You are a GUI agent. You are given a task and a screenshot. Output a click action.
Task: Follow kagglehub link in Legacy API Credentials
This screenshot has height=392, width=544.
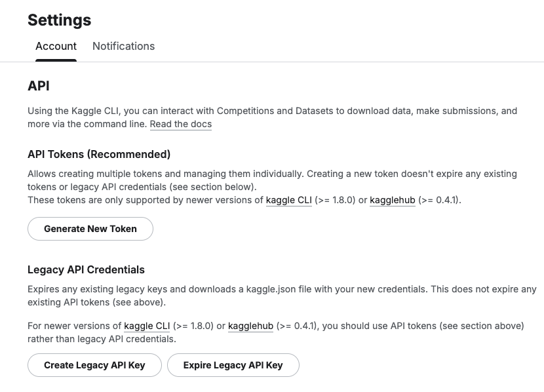point(250,326)
